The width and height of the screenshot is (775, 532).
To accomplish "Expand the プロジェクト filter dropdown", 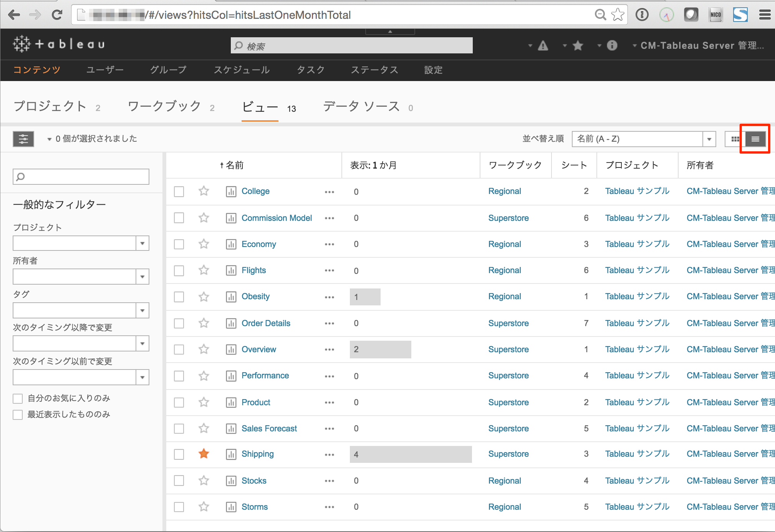I will 143,243.
